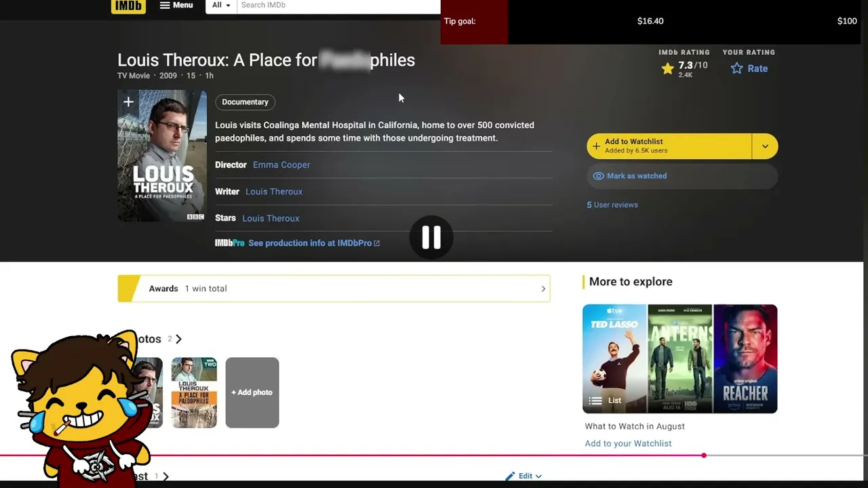The height and width of the screenshot is (488, 868).
Task: Pause the video with the pause button
Action: coord(431,237)
